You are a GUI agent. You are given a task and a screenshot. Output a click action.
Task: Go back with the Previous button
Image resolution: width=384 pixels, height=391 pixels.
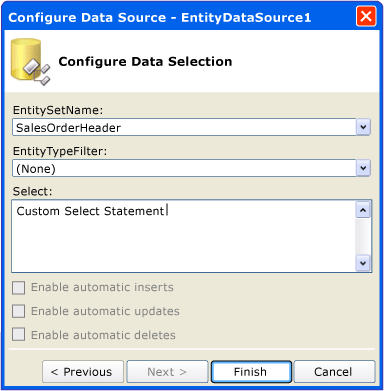83,372
